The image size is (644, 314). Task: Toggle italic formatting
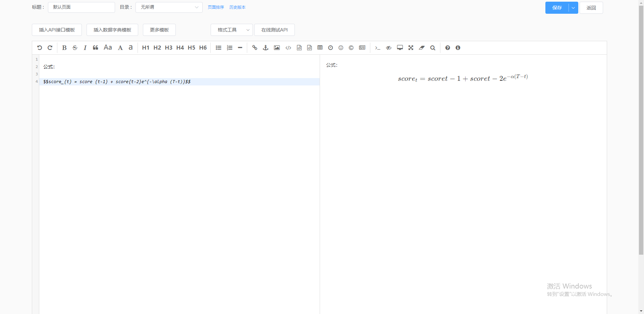(85, 48)
